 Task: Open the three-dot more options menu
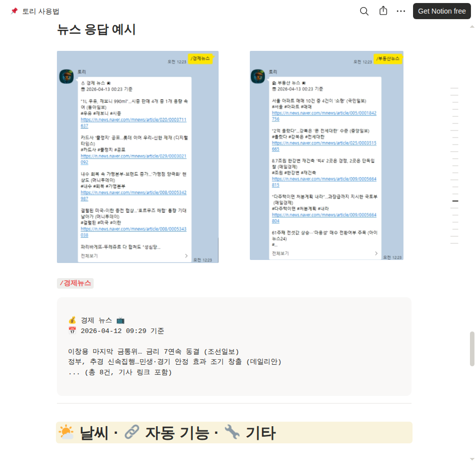coord(401,11)
